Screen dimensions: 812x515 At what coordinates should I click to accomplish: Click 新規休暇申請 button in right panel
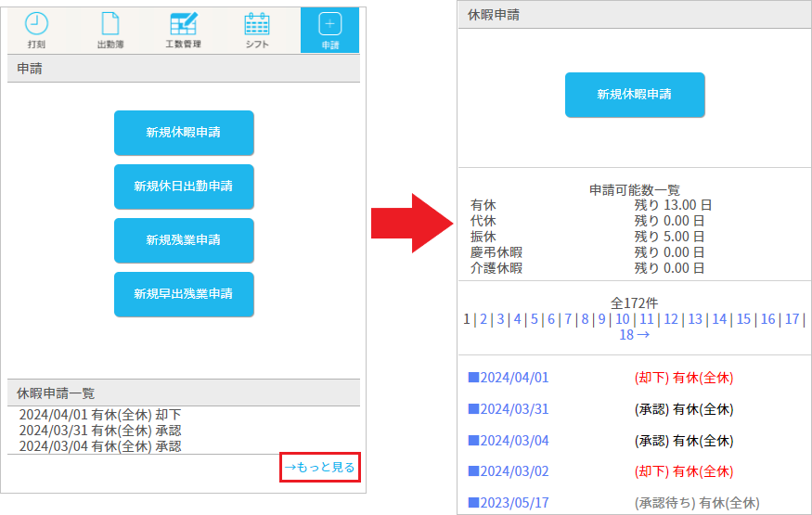[635, 95]
